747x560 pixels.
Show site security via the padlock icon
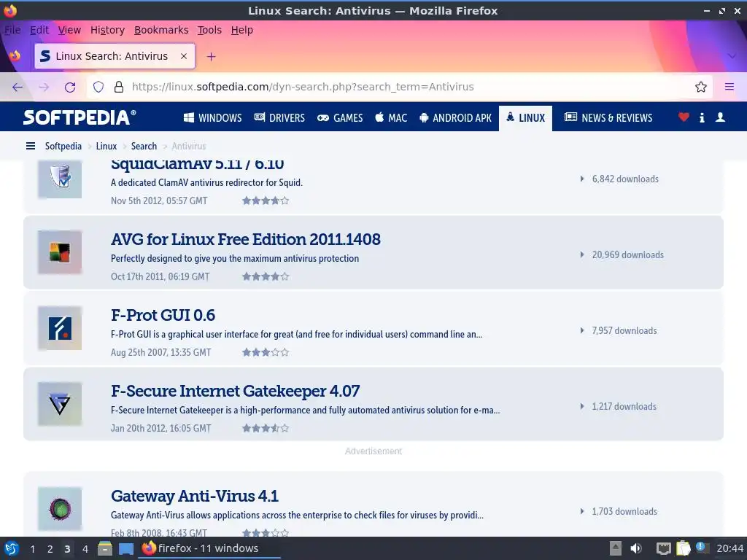tap(119, 87)
